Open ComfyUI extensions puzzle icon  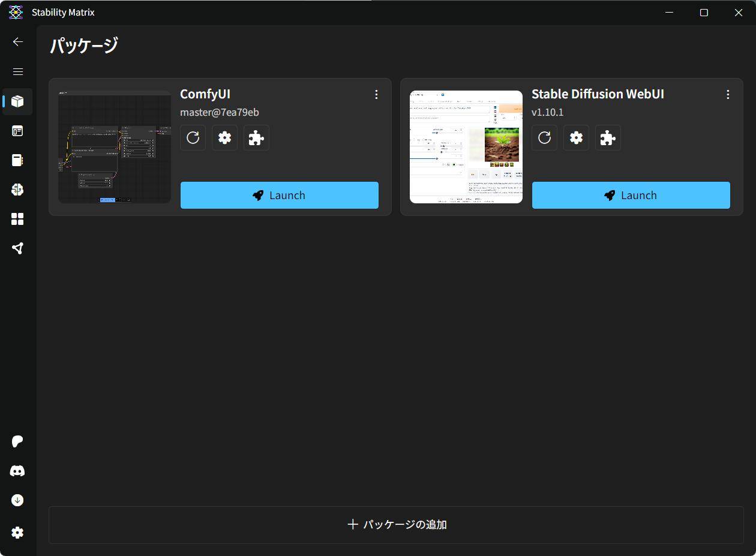point(256,138)
